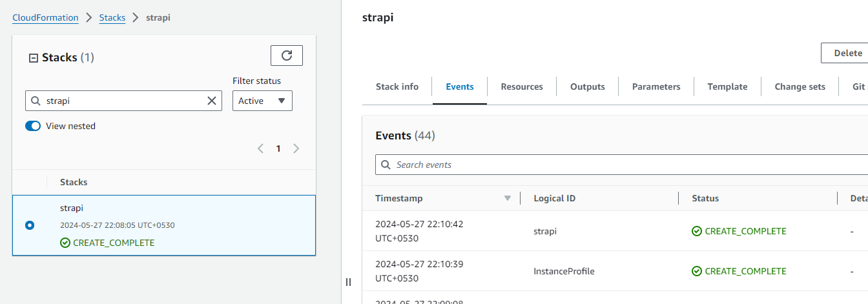Click the 22:10:42 event timestamp

click(419, 231)
